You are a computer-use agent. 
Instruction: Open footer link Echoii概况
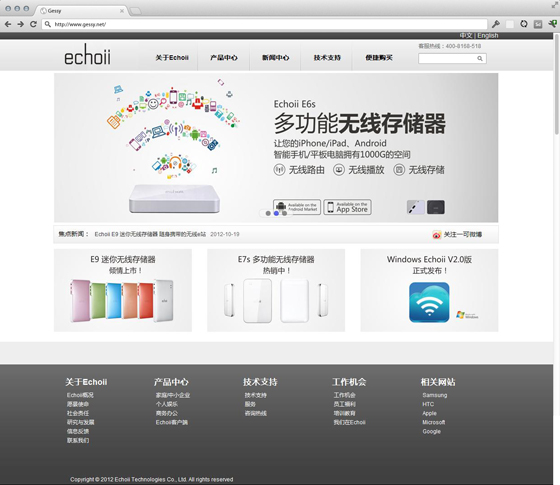coord(80,395)
